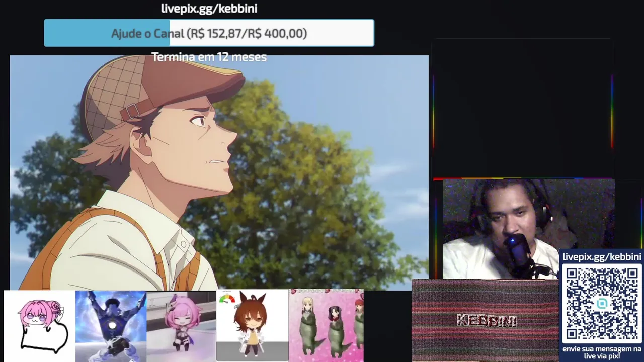The height and width of the screenshot is (362, 644).
Task: Click the livepix.gg/kebbini link at the top
Action: point(209,8)
